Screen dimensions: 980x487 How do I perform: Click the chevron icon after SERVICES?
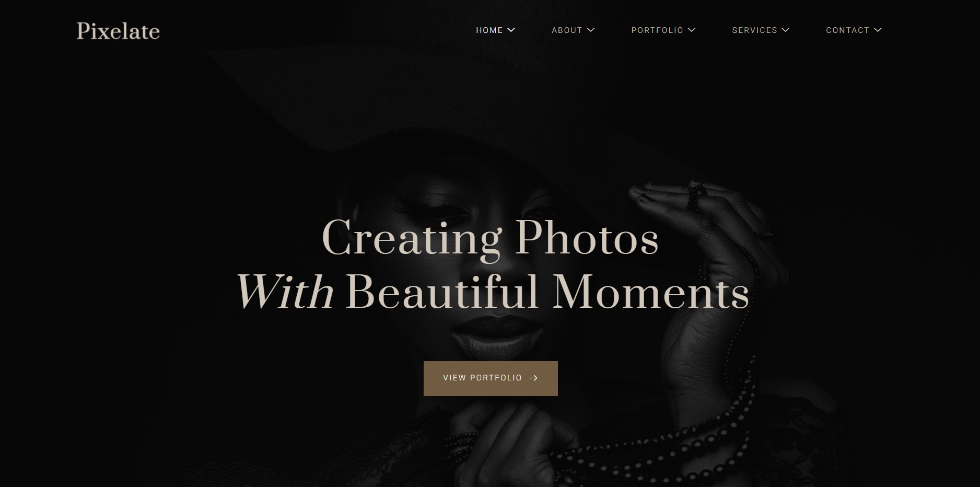(785, 30)
